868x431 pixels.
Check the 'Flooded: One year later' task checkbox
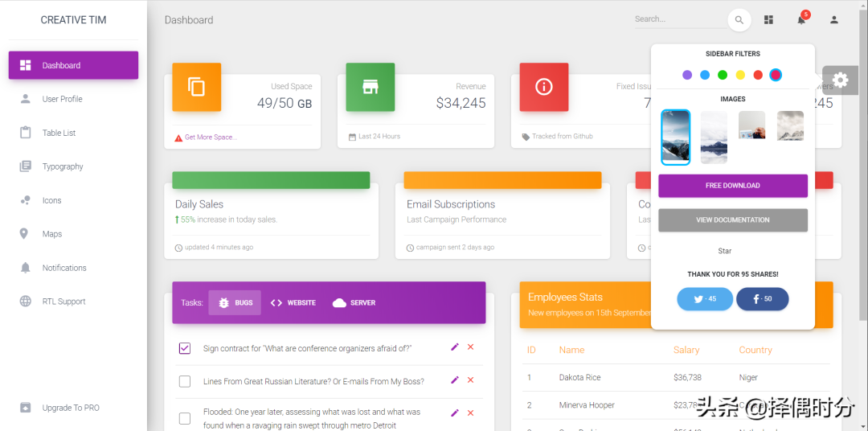185,418
